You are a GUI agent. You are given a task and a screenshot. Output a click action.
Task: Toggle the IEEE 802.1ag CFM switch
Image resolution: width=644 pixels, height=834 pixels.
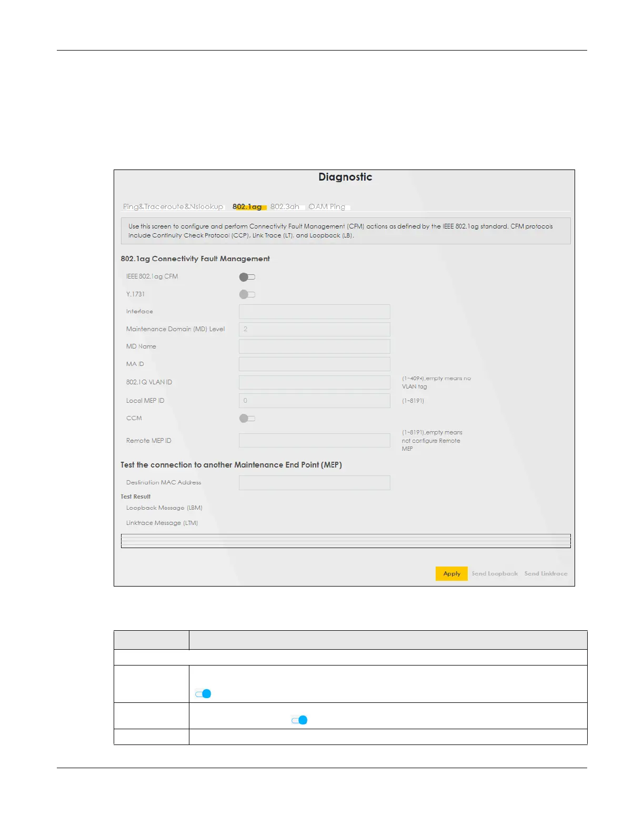tap(247, 277)
